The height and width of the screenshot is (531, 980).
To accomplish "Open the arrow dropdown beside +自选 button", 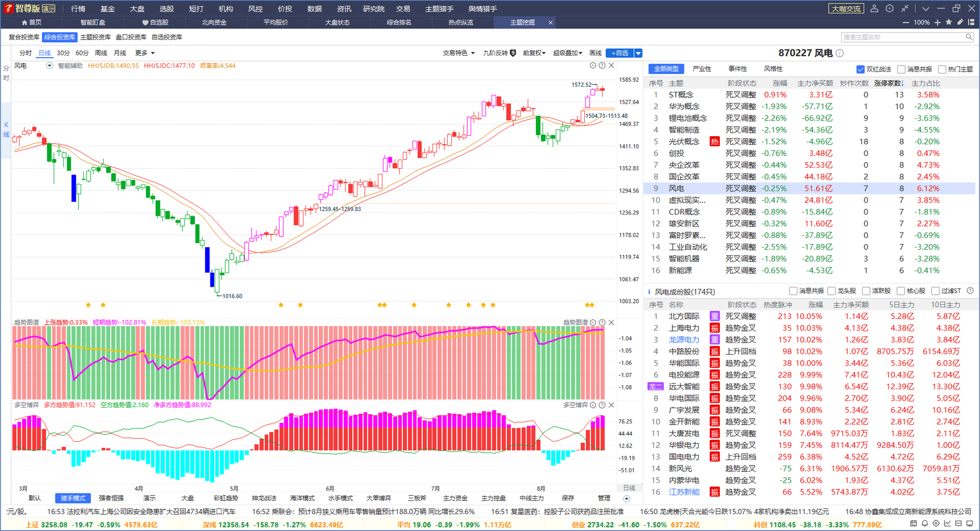I will click(x=638, y=53).
